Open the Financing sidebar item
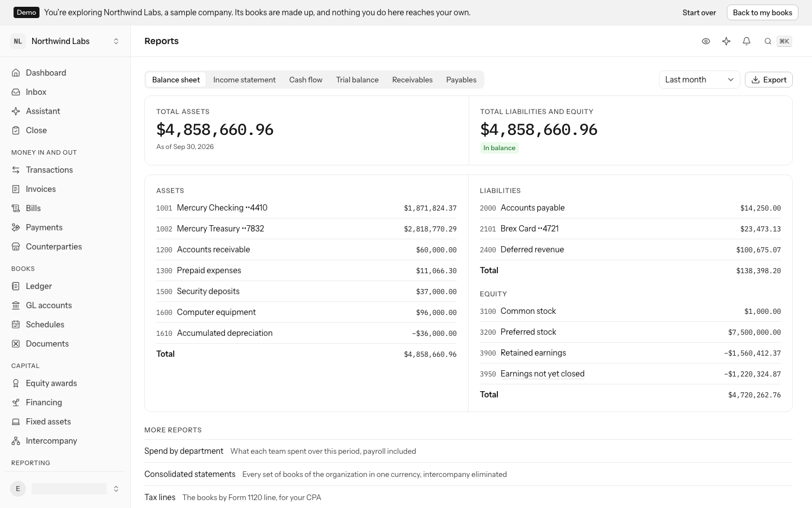This screenshot has height=508, width=812. click(65, 402)
